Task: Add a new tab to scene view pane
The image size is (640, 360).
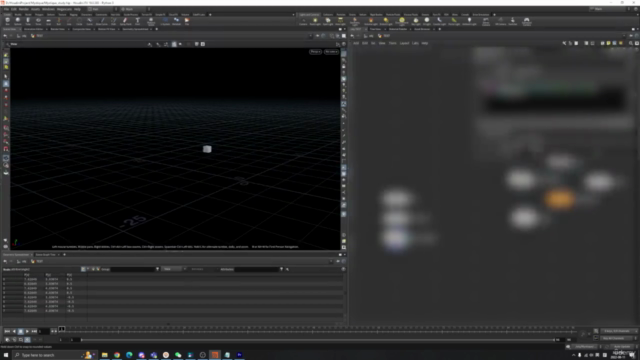Action: click(156, 29)
